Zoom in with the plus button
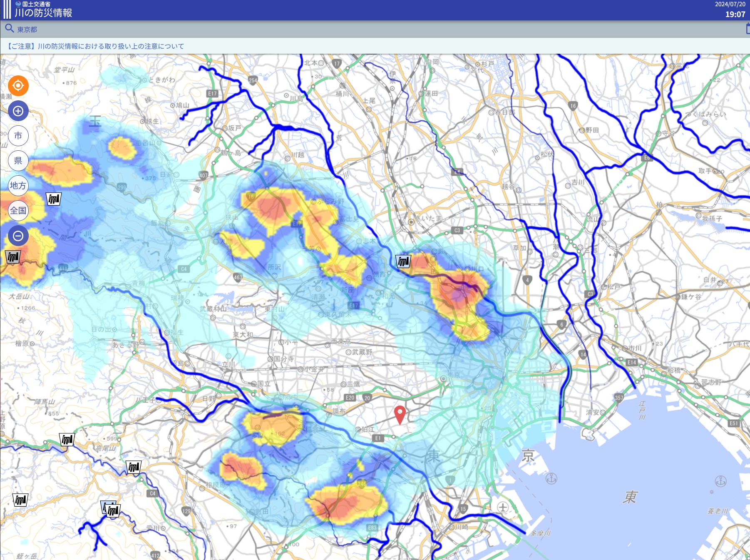The image size is (750, 560). pyautogui.click(x=18, y=111)
